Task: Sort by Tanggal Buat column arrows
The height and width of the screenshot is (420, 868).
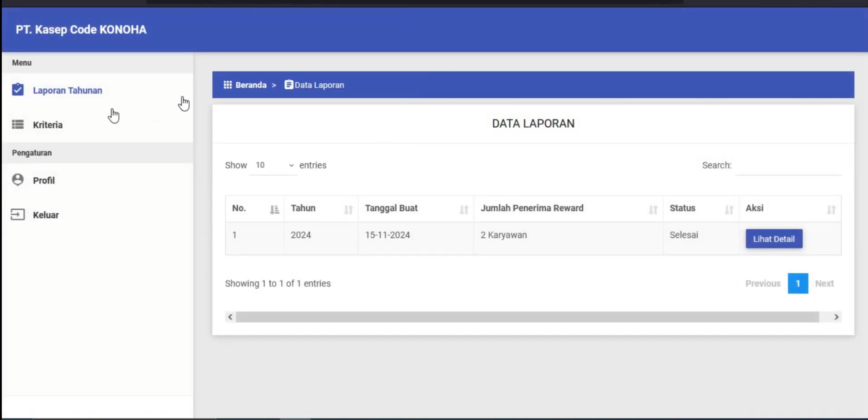Action: point(464,209)
